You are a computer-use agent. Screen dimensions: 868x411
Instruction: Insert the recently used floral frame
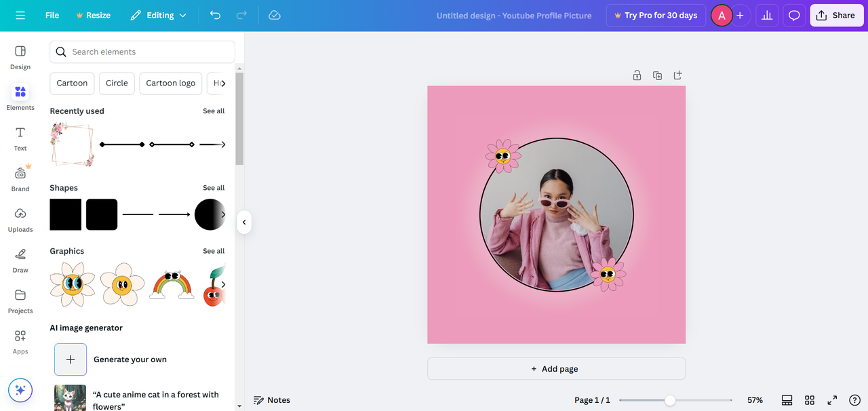73,144
